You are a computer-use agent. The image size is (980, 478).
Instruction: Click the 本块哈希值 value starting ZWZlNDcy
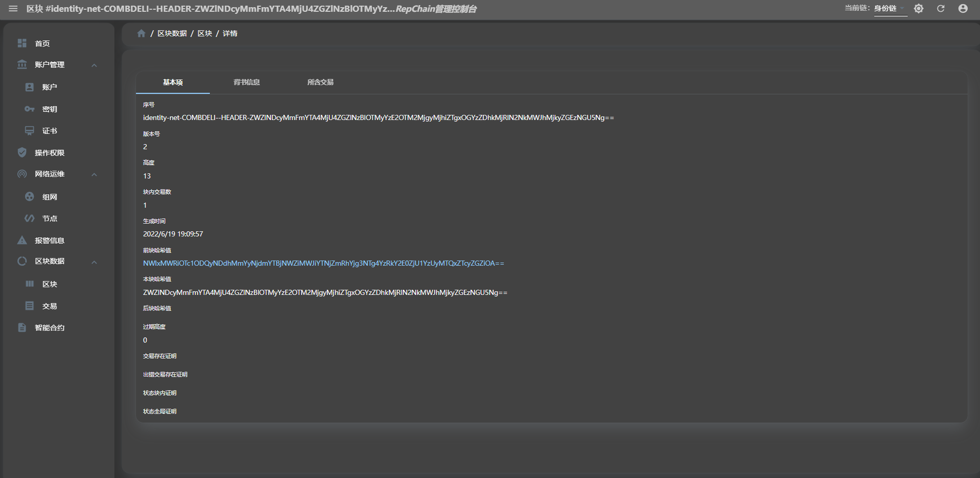point(325,292)
